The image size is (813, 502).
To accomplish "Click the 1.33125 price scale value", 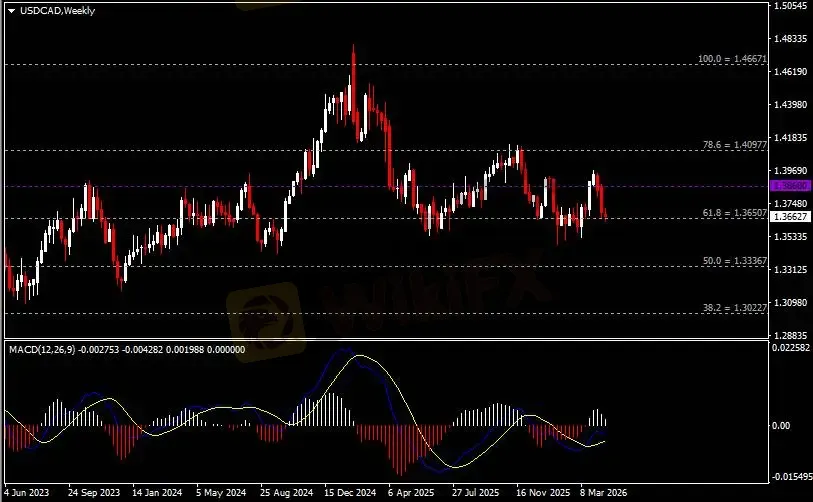I will coord(791,270).
